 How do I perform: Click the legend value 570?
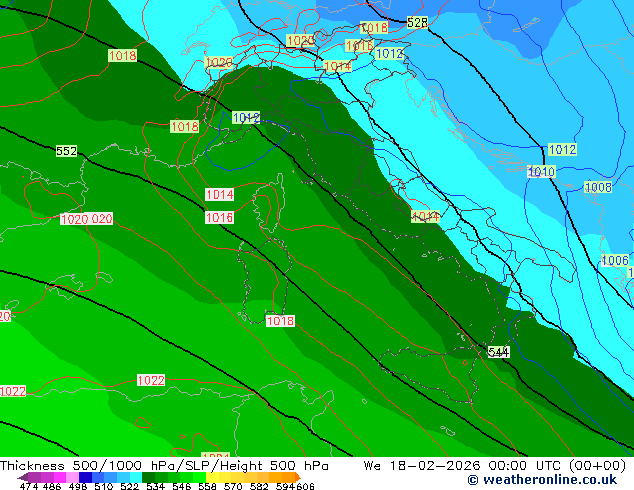pyautogui.click(x=233, y=486)
